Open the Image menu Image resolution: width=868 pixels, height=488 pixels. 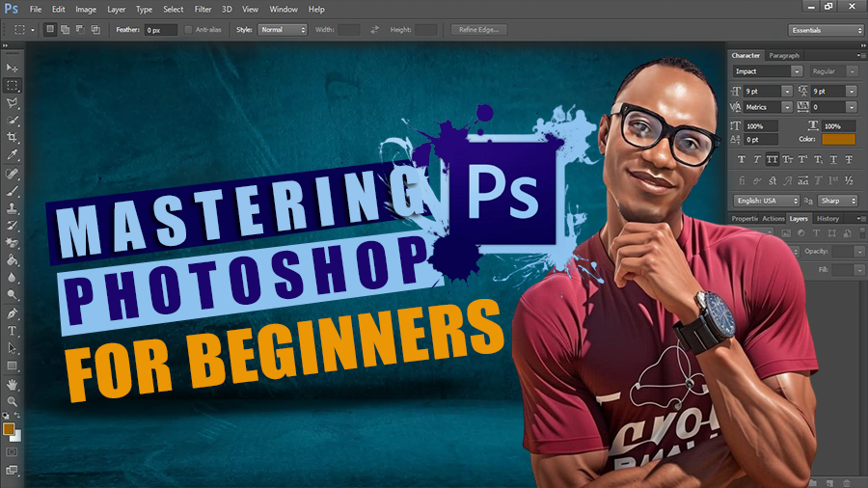tap(86, 10)
